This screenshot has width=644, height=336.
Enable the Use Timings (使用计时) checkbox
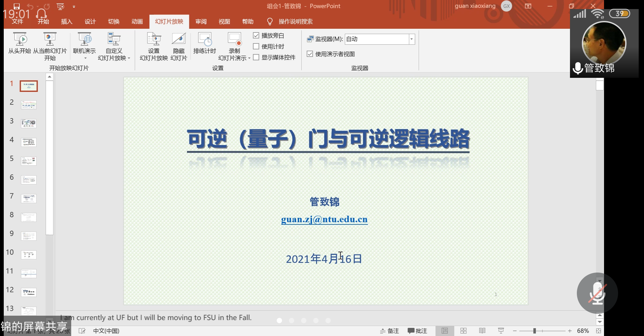(256, 47)
